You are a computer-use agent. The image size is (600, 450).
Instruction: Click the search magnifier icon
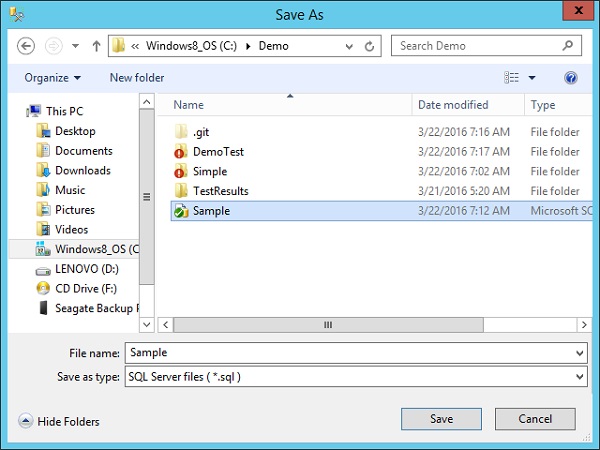(x=567, y=46)
